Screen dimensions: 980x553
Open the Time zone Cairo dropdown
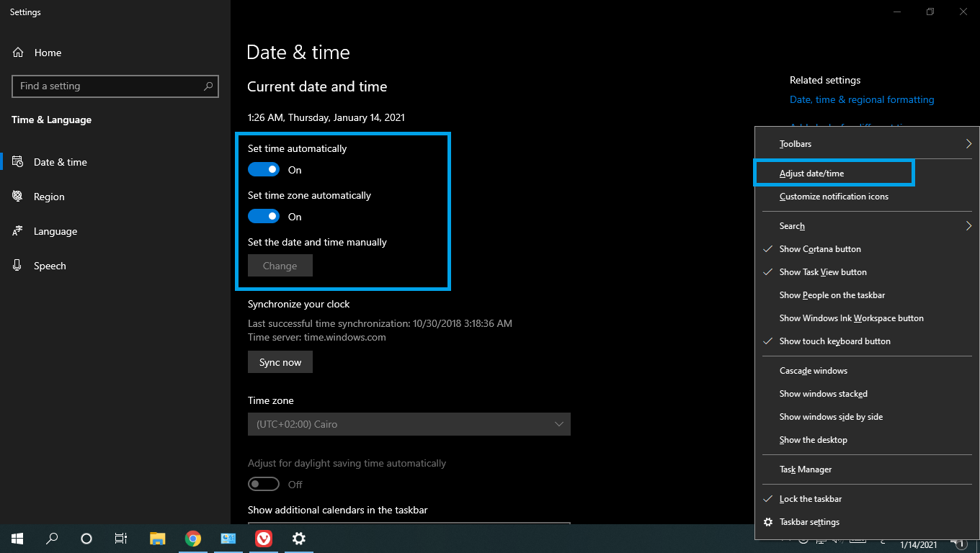click(x=409, y=424)
